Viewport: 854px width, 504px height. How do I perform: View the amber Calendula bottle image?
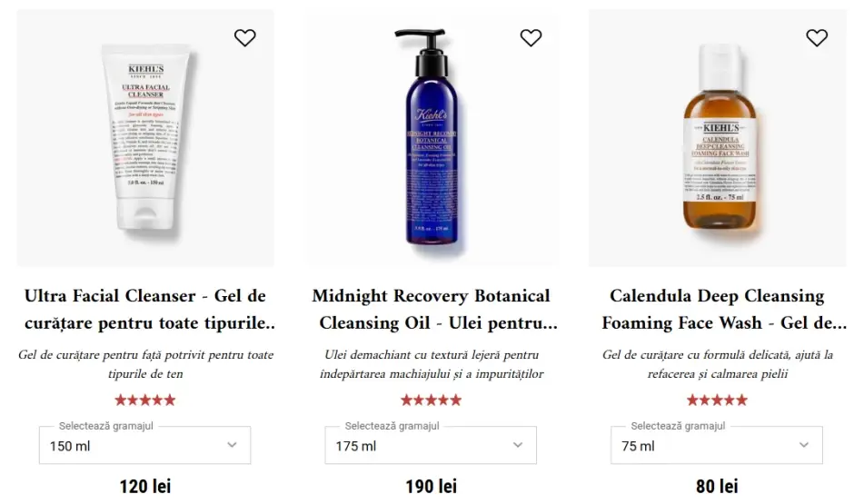720,137
